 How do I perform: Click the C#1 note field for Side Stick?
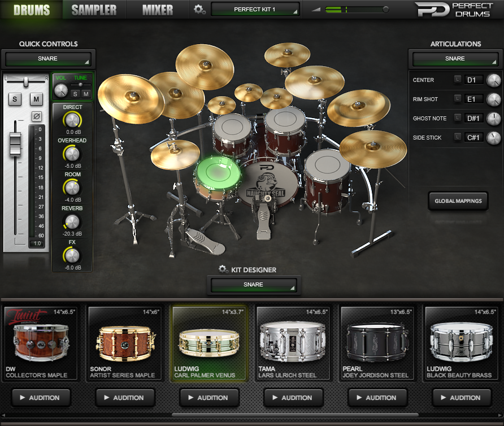tap(474, 138)
